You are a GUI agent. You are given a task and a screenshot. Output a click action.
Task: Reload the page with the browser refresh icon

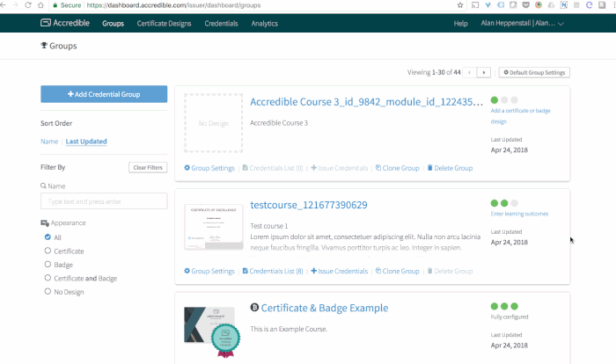(x=28, y=5)
